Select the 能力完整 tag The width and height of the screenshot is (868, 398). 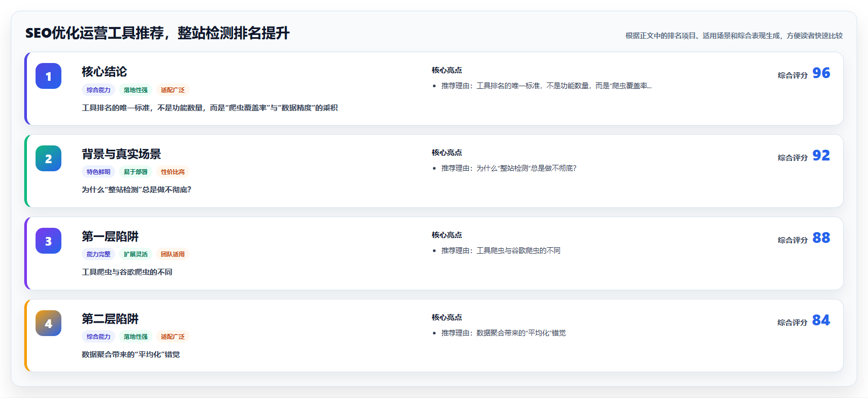coord(99,254)
